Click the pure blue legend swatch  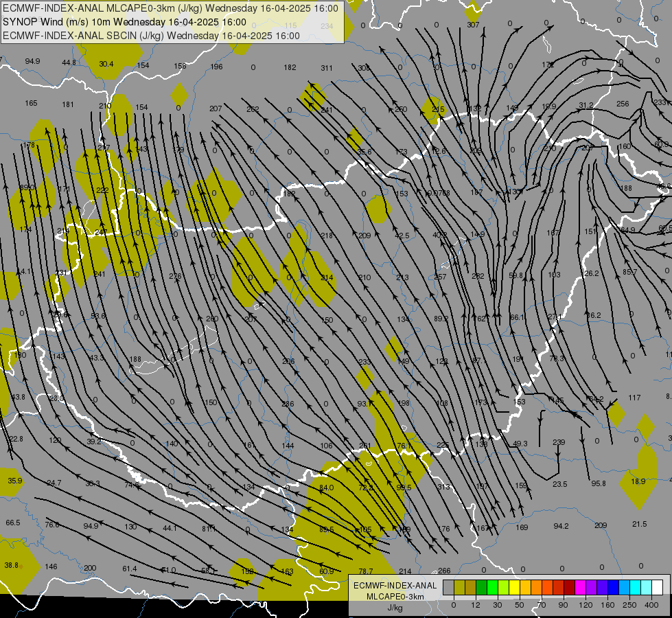(x=613, y=587)
